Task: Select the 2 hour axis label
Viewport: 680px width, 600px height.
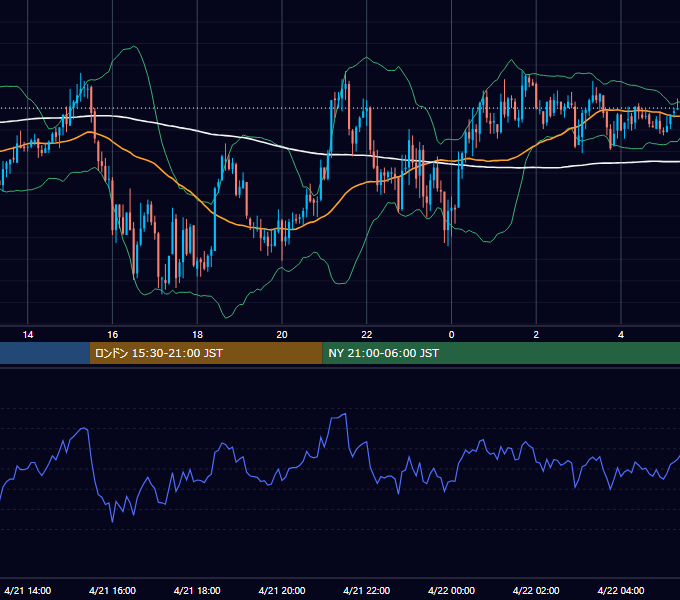Action: (536, 335)
